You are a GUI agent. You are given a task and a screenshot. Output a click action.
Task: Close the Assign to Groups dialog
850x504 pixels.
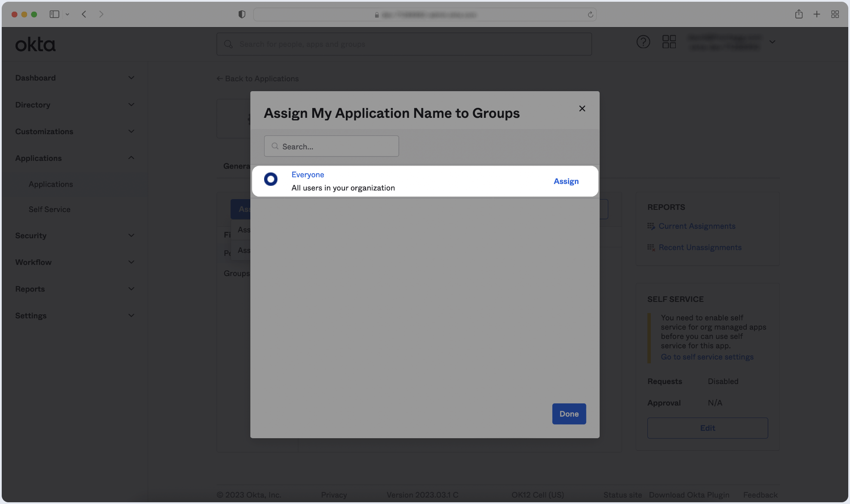(x=582, y=109)
